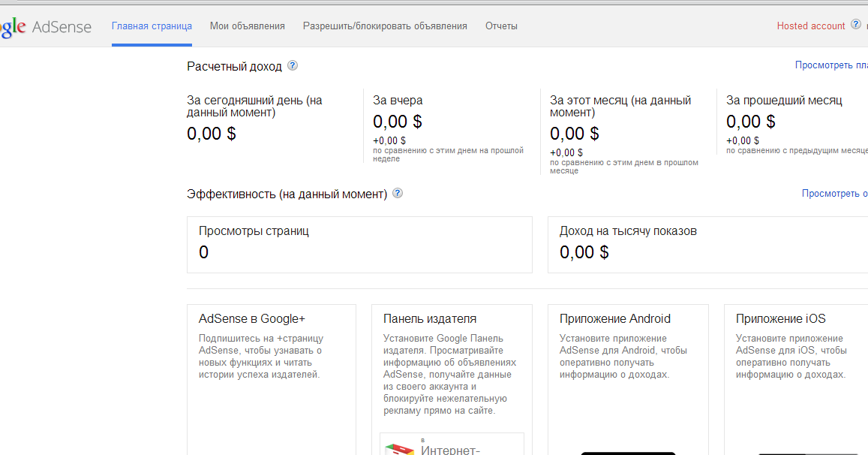This screenshot has width=868, height=455.
Task: Click the За сегодняшний день earnings heading
Action: [x=254, y=107]
